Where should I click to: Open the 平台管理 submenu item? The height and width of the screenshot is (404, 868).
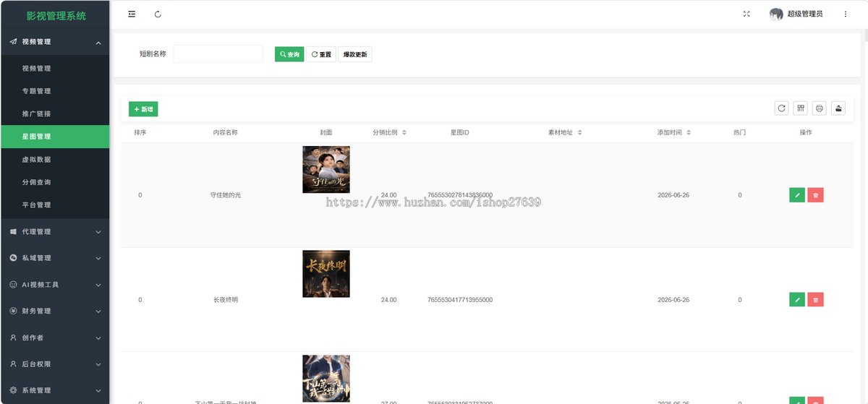pos(55,205)
